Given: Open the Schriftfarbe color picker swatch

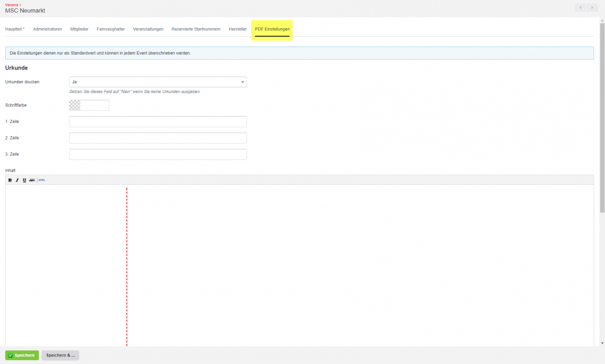Looking at the screenshot, I should pos(75,105).
